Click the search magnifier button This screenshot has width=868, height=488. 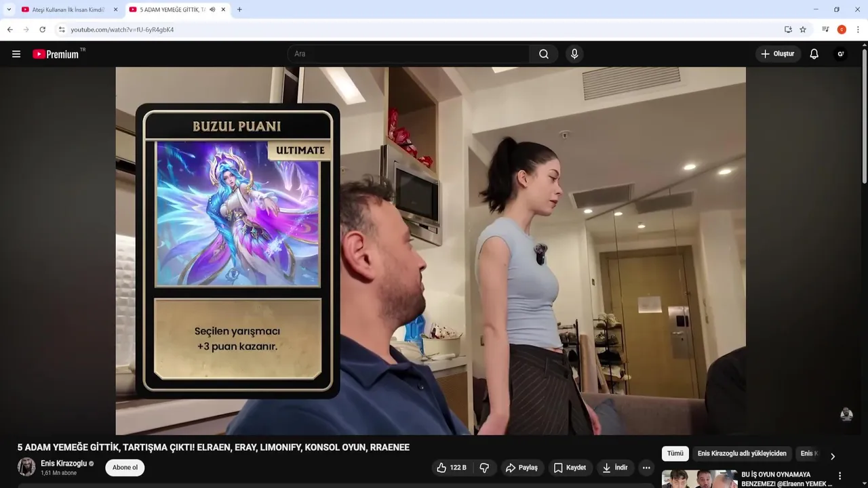544,54
